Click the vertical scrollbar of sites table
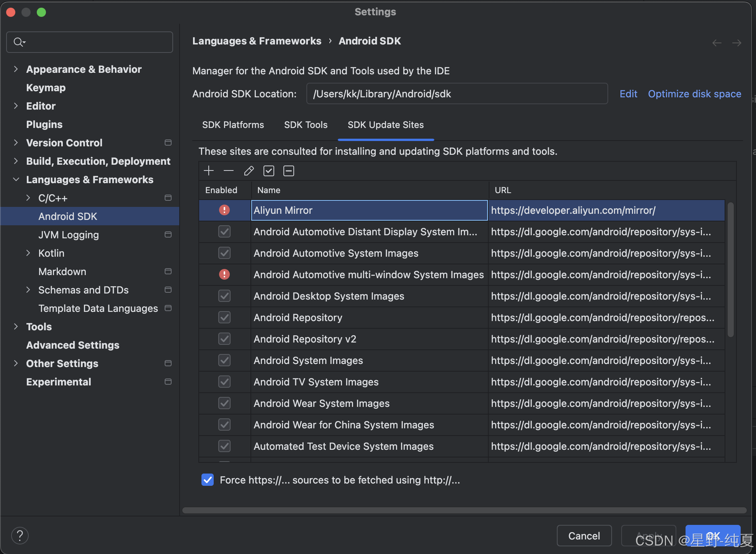The width and height of the screenshot is (756, 554). (x=730, y=270)
